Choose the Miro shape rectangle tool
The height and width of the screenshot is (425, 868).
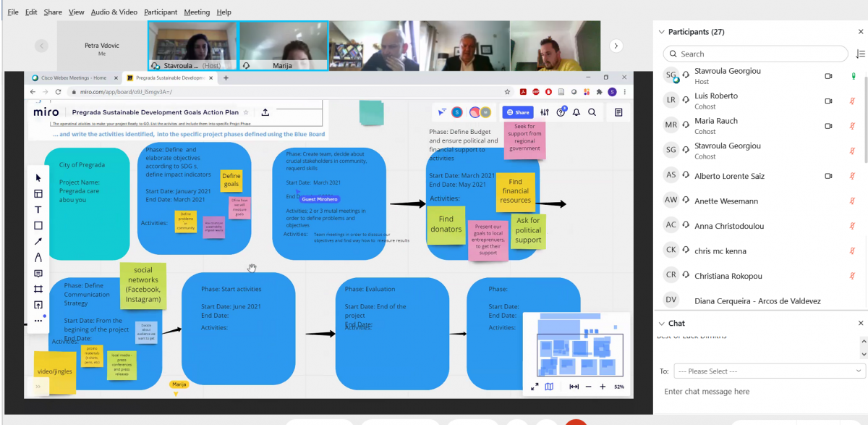click(38, 225)
